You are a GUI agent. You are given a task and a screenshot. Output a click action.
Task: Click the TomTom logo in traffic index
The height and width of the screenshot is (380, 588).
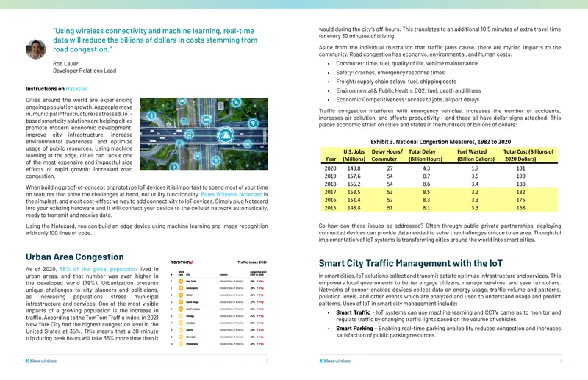[x=182, y=262]
